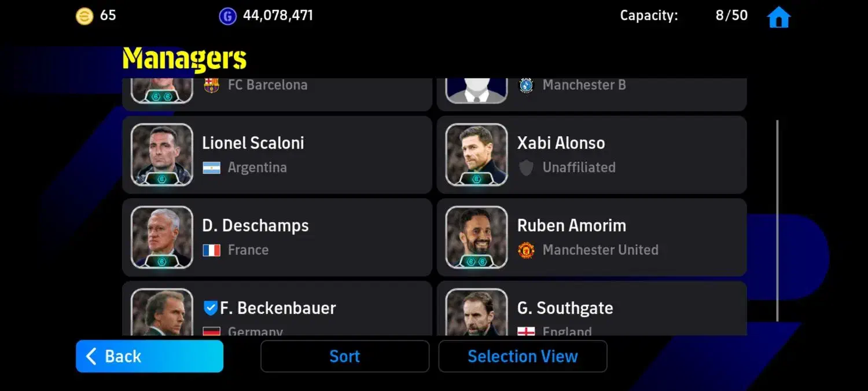Screen dimensions: 868x391
Task: Tap the blue home icon
Action: 778,17
